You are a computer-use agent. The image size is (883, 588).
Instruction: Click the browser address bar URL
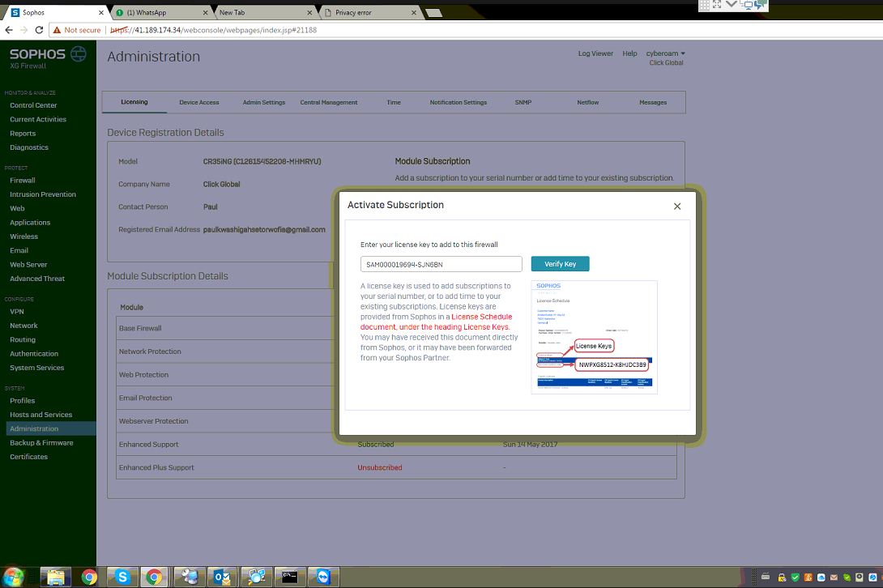[x=214, y=30]
